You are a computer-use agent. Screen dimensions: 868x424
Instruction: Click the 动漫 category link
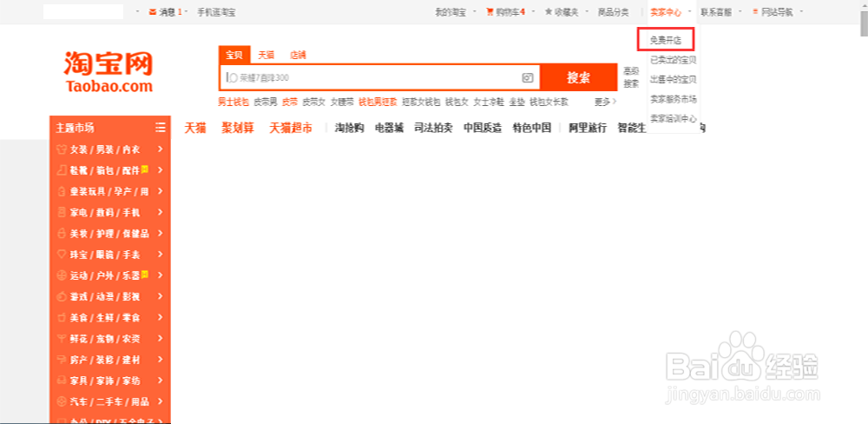(105, 296)
